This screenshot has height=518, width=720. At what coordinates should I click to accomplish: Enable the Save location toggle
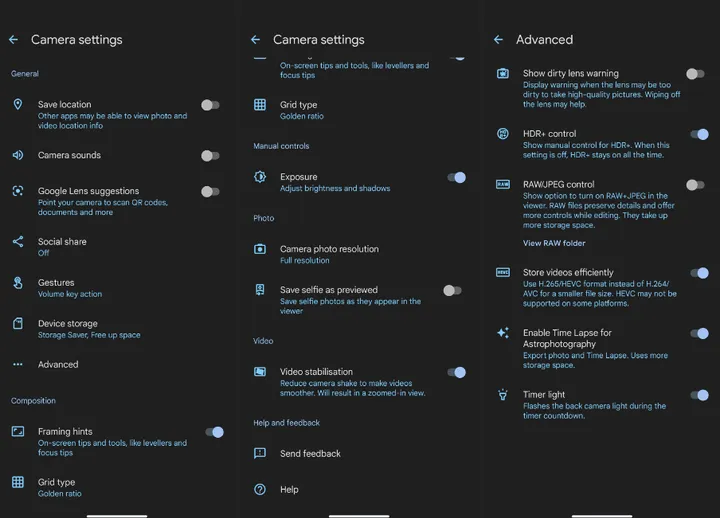[x=210, y=105]
